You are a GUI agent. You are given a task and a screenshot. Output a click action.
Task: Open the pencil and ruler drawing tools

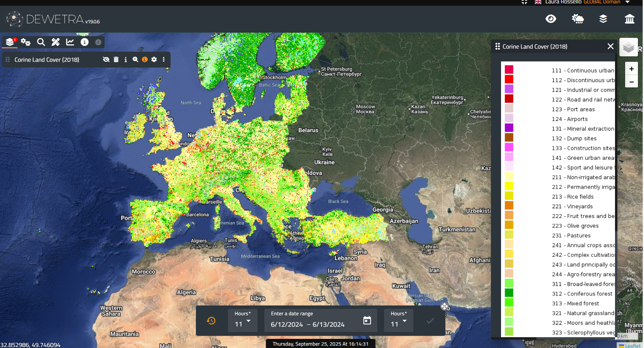point(55,42)
